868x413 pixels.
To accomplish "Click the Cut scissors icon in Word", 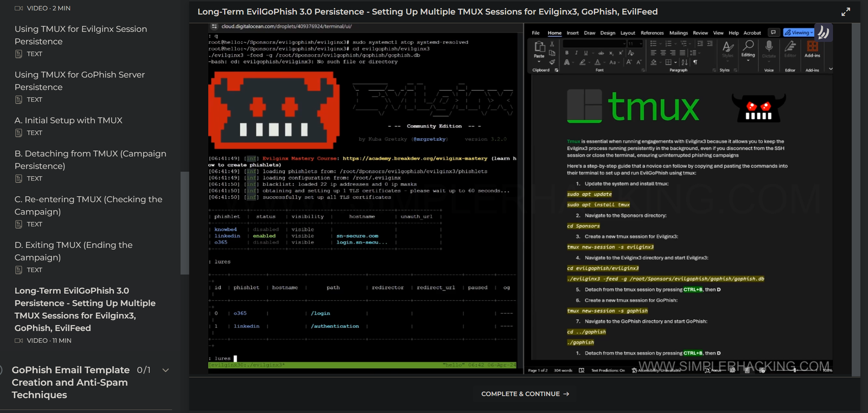I will tap(552, 44).
